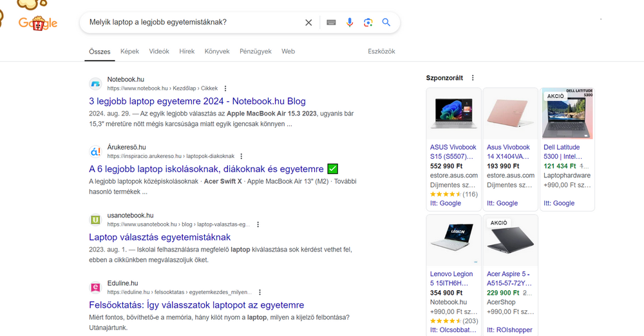Click the (203) star rating
This screenshot has width=644, height=336.
454,321
